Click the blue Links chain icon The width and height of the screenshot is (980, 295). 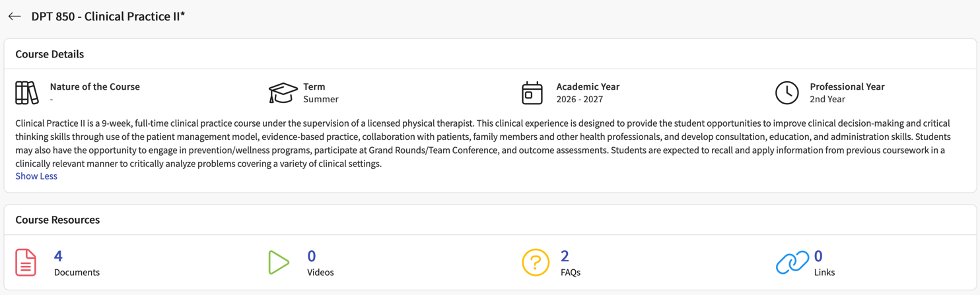(x=792, y=263)
